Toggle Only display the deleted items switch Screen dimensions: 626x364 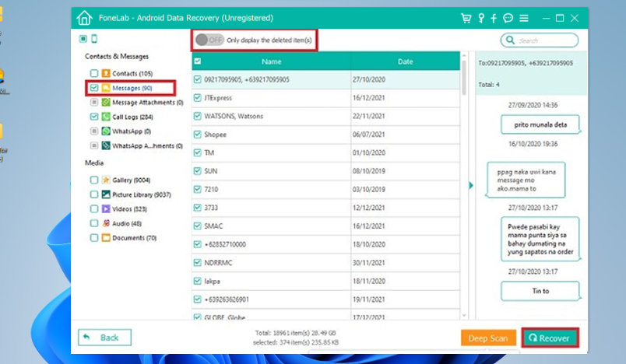(x=209, y=40)
